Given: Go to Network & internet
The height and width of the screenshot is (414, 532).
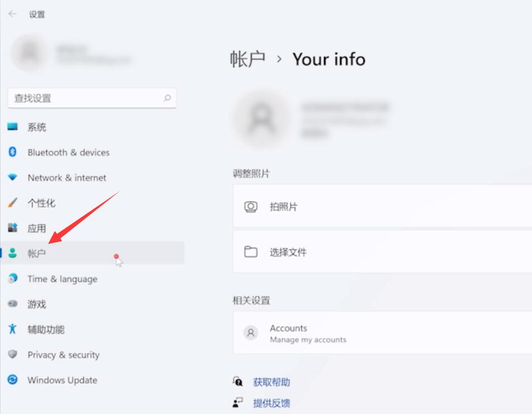Looking at the screenshot, I should 92,177.
